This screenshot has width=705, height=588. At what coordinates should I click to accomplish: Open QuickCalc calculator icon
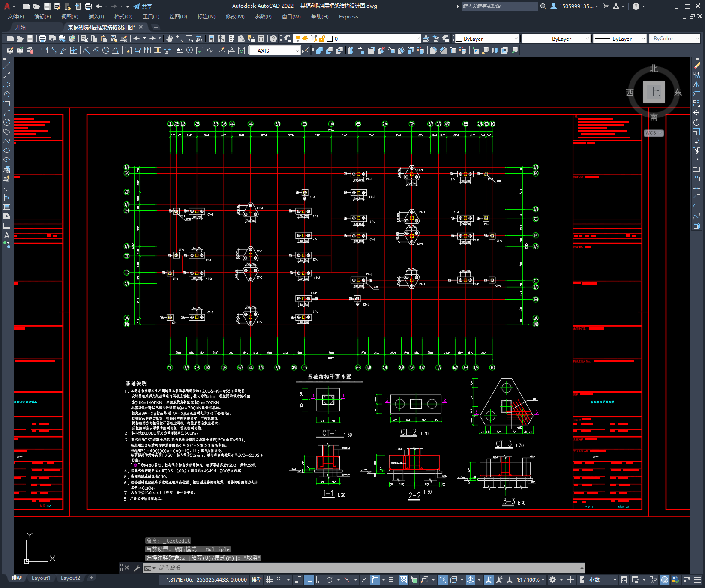tap(261, 39)
